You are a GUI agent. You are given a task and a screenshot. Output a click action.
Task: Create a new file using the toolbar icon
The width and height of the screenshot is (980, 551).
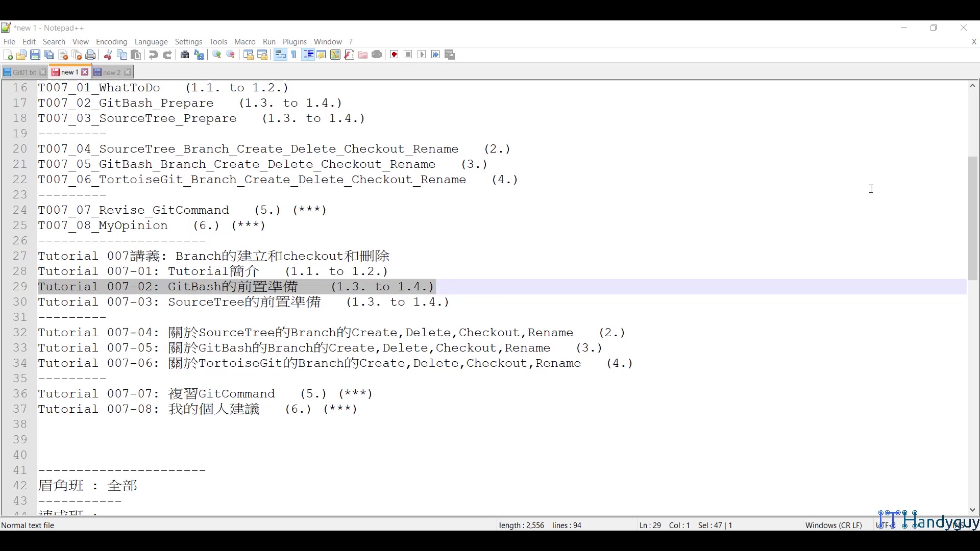point(9,55)
